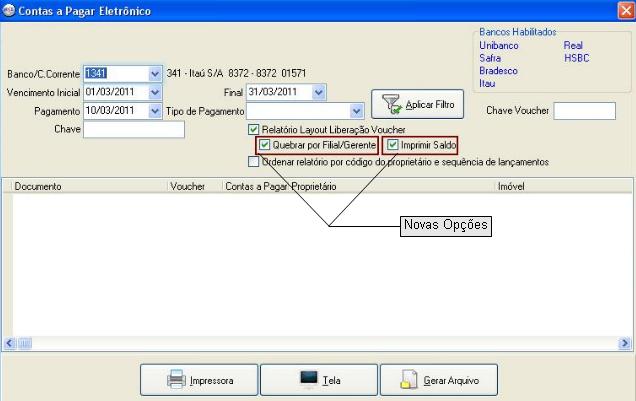Viewport: 636px width, 401px height.
Task: Close the Contas a Pagar Eletrônico window
Action: click(x=624, y=9)
